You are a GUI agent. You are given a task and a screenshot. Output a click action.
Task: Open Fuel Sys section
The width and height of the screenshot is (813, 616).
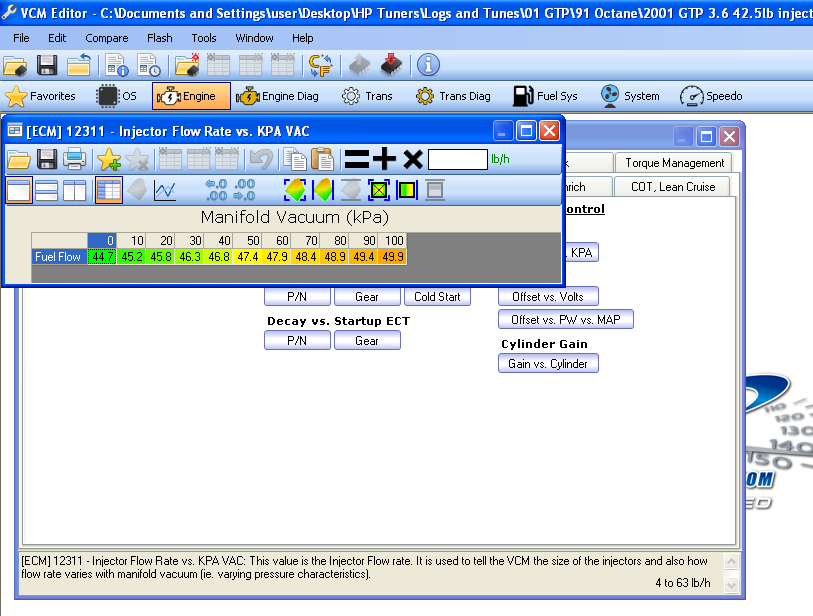(x=545, y=96)
